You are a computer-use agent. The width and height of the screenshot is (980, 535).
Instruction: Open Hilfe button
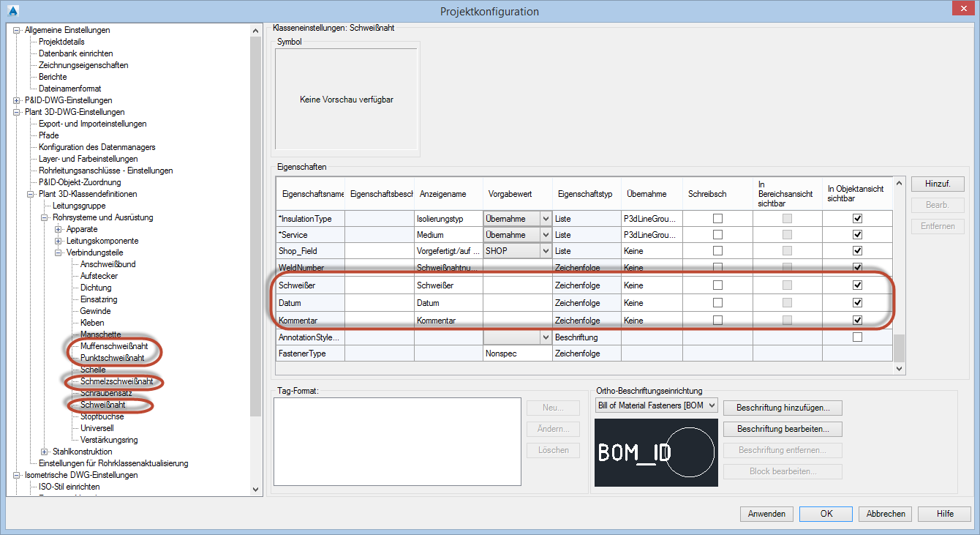(x=945, y=514)
